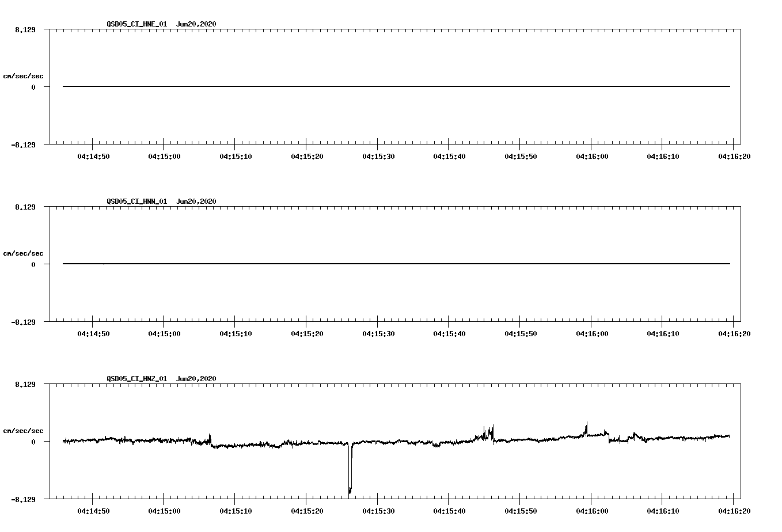Select the 04:15:10 time label under HNN plot
The height and width of the screenshot is (532, 782).
[236, 333]
